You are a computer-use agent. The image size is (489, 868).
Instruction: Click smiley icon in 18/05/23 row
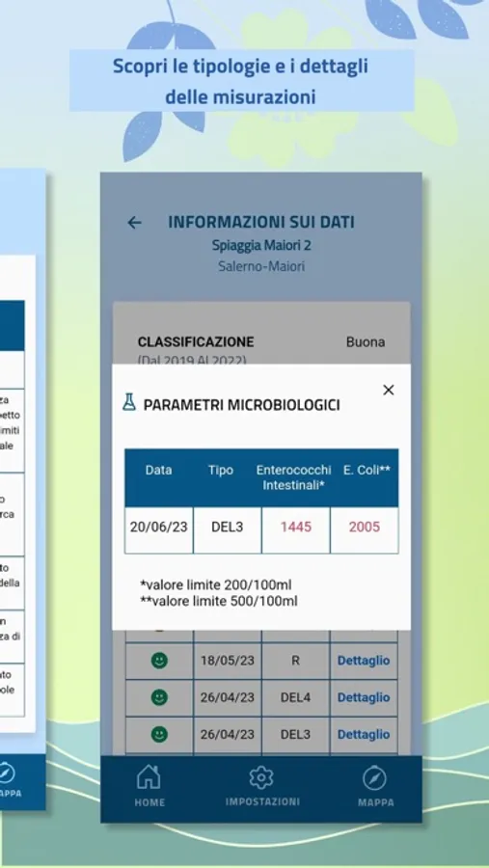(159, 661)
